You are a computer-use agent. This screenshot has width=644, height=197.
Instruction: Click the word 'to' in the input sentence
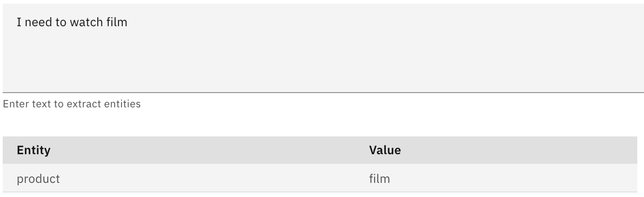61,22
